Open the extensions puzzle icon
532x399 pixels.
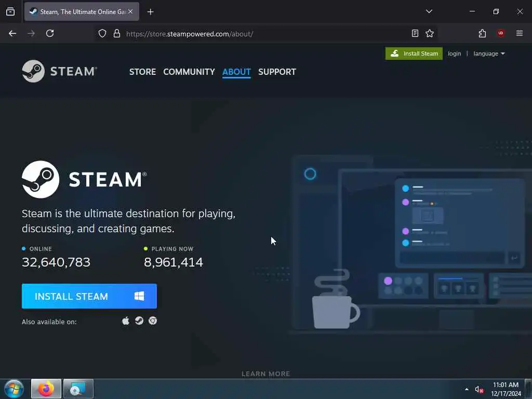click(x=482, y=33)
